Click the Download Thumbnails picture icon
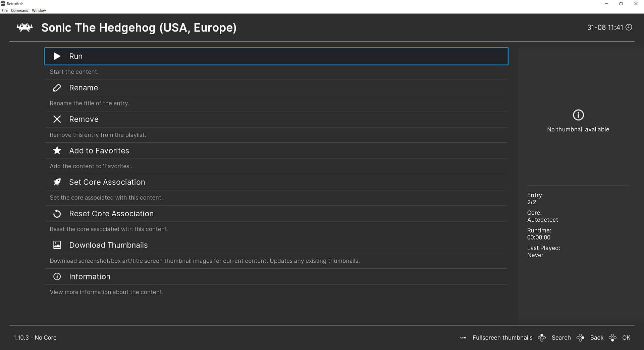This screenshot has height=350, width=644. pyautogui.click(x=57, y=245)
